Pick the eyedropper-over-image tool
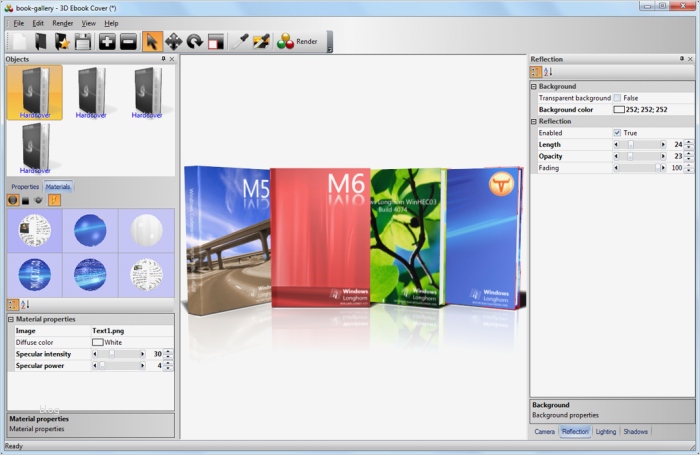The image size is (700, 455). pos(261,42)
